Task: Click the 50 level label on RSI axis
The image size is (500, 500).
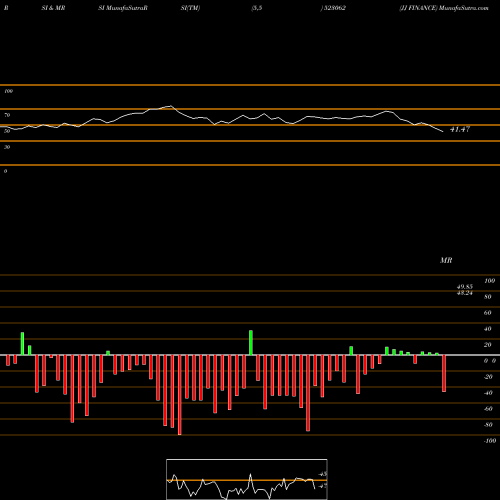Action: click(x=7, y=131)
